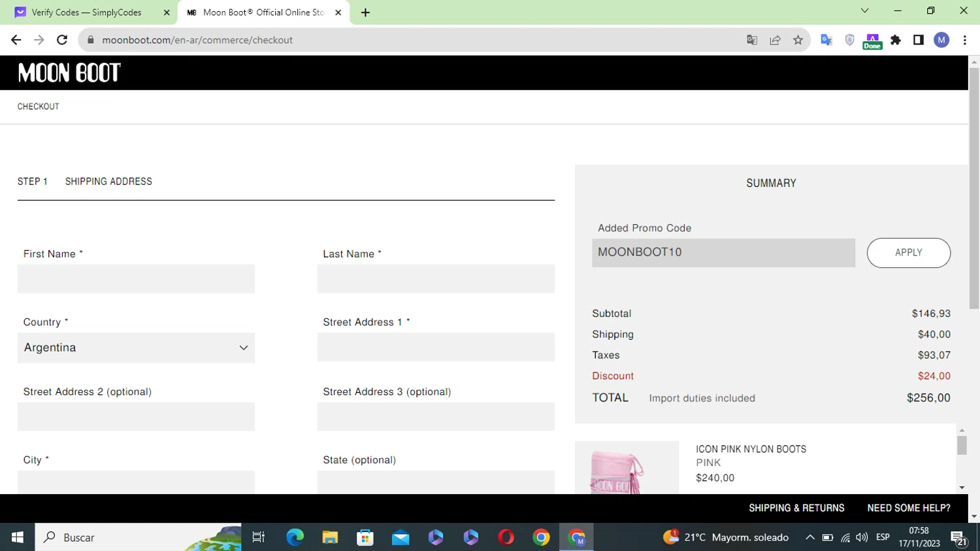Click the cart list scroll-down arrow
The width and height of the screenshot is (980, 551).
[962, 488]
